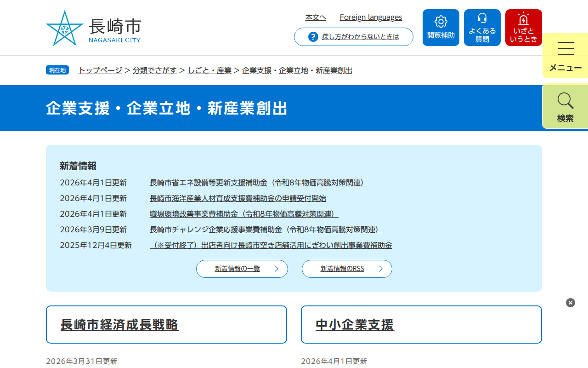Viewport: 588px width, 368px height.
Task: Open the 検索 search panel
Action: click(x=565, y=106)
